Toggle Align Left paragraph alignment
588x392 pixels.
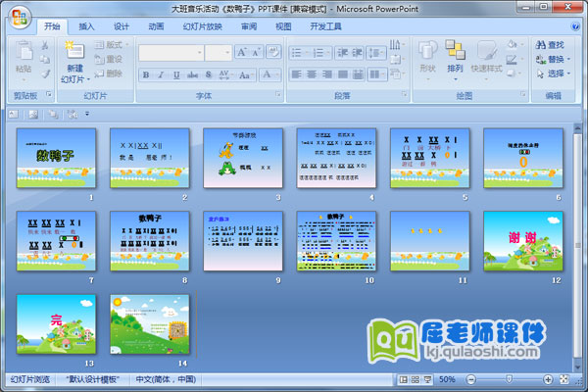[296, 74]
